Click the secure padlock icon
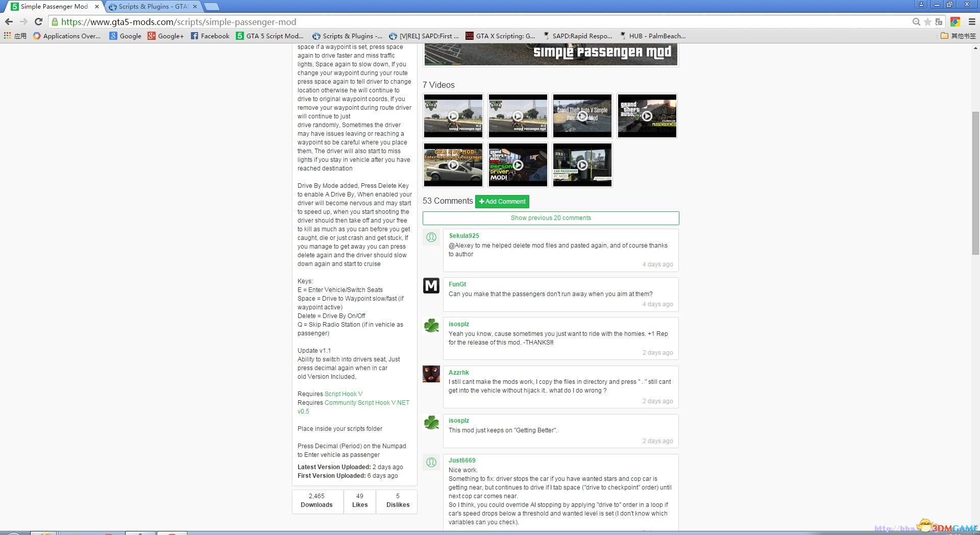 click(x=55, y=22)
